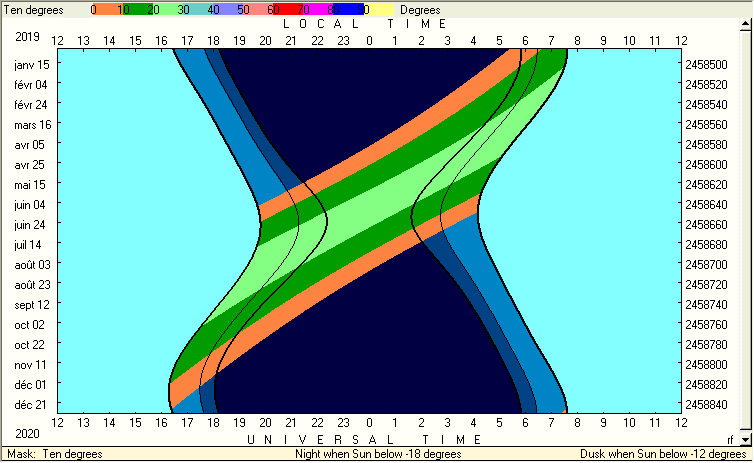754x463 pixels.
Task: Select the magenta 70 degrees legend swatch
Action: tap(318, 10)
